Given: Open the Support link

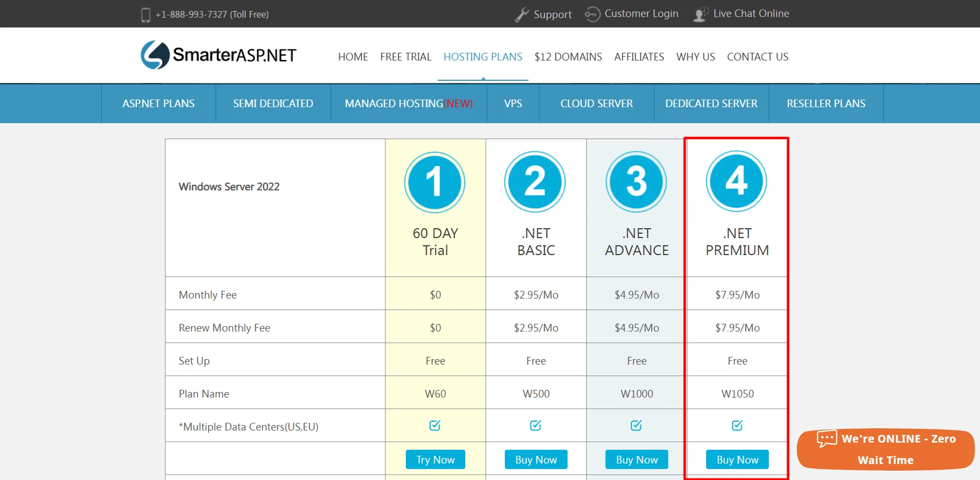Looking at the screenshot, I should 553,15.
